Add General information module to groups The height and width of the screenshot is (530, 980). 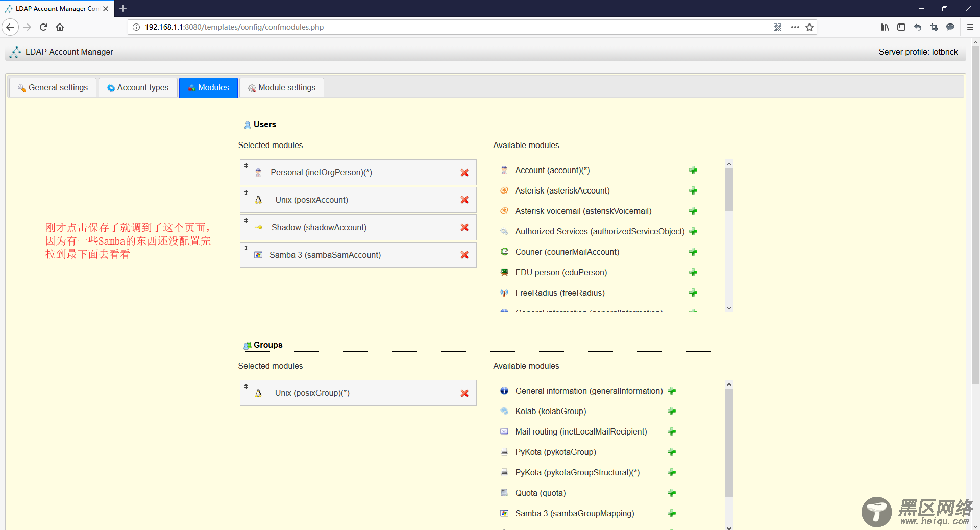pyautogui.click(x=672, y=391)
